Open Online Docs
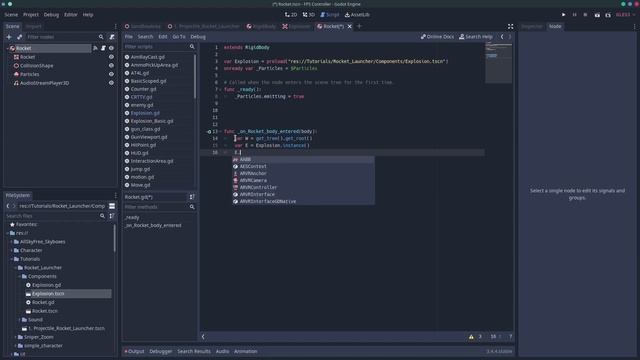Screen dimensions: 640x360 tap(437, 37)
